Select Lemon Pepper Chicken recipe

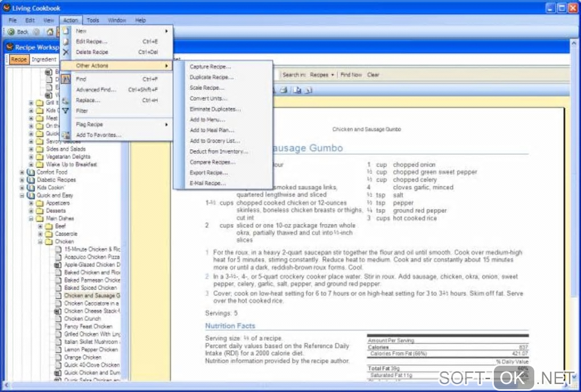(x=91, y=349)
